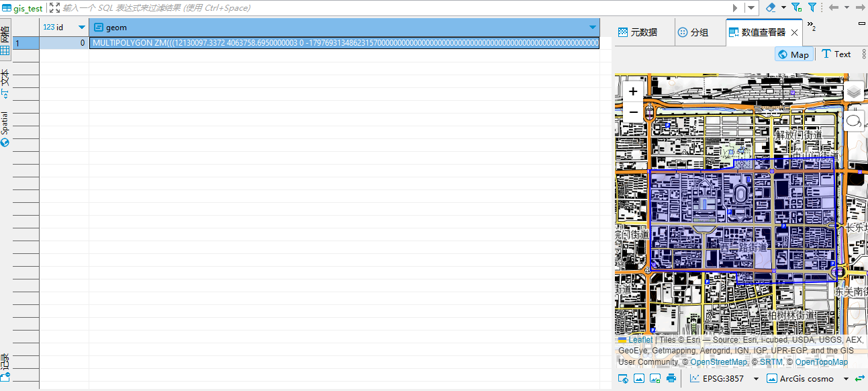Switch to the 元数据 metadata tab
The width and height of the screenshot is (868, 391).
pyautogui.click(x=638, y=32)
